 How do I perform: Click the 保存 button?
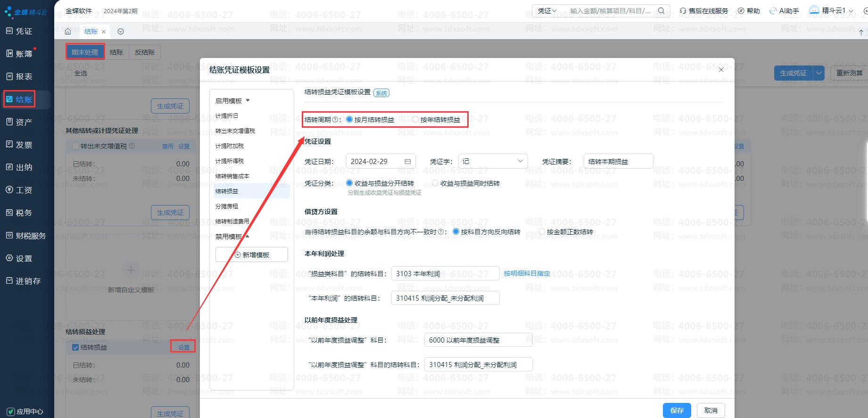(677, 410)
